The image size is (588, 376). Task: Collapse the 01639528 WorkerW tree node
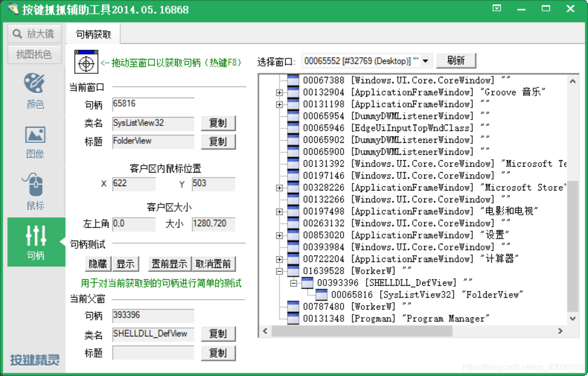click(x=280, y=271)
